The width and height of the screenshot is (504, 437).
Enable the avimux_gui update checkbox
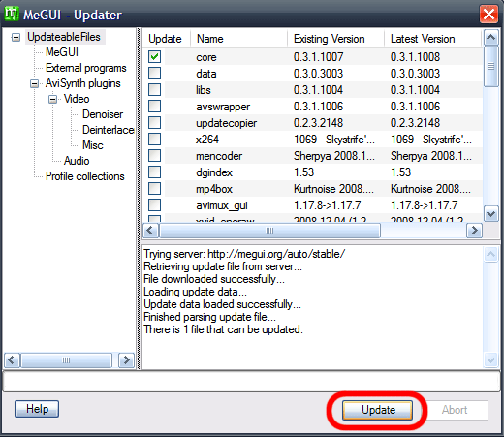click(154, 205)
